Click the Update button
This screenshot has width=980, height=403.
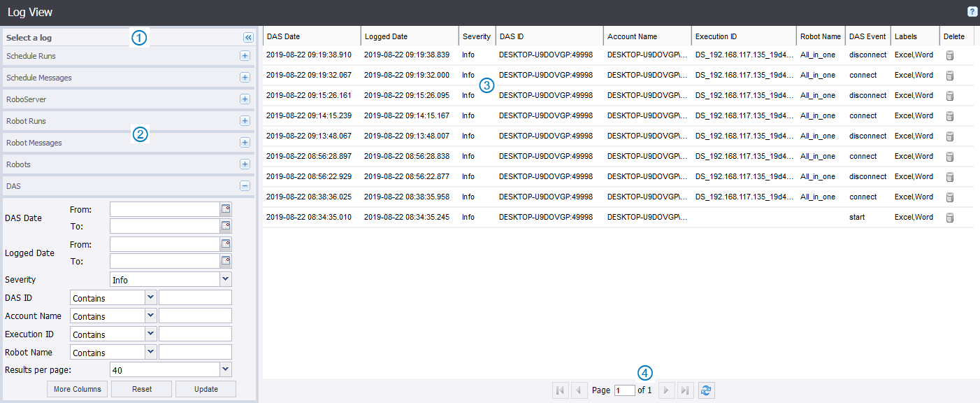click(206, 389)
